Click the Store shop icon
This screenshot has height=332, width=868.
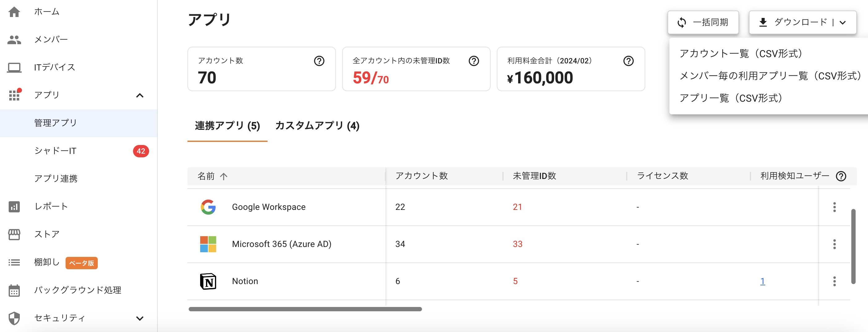pyautogui.click(x=14, y=234)
